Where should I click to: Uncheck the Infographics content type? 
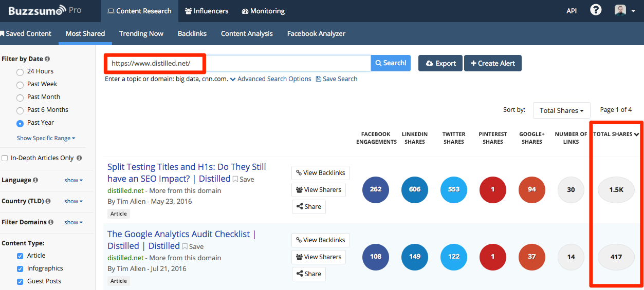point(20,268)
